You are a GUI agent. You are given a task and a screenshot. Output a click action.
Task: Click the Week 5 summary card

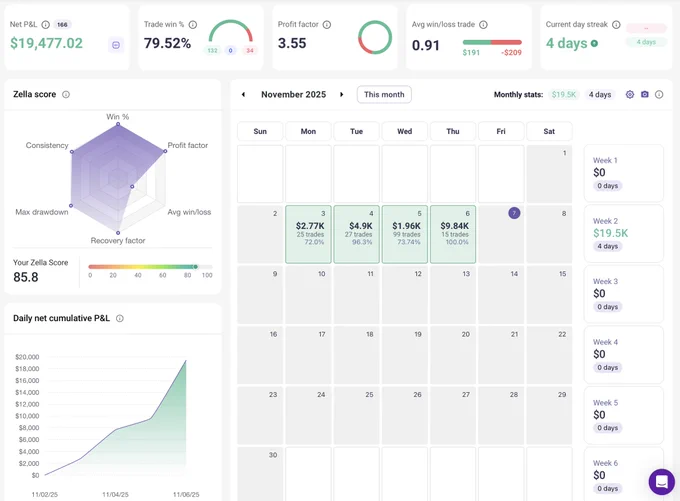(624, 415)
